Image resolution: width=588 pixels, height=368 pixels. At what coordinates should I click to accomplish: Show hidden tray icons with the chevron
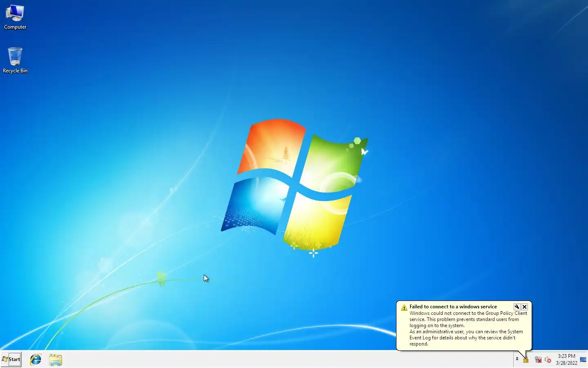click(x=517, y=359)
